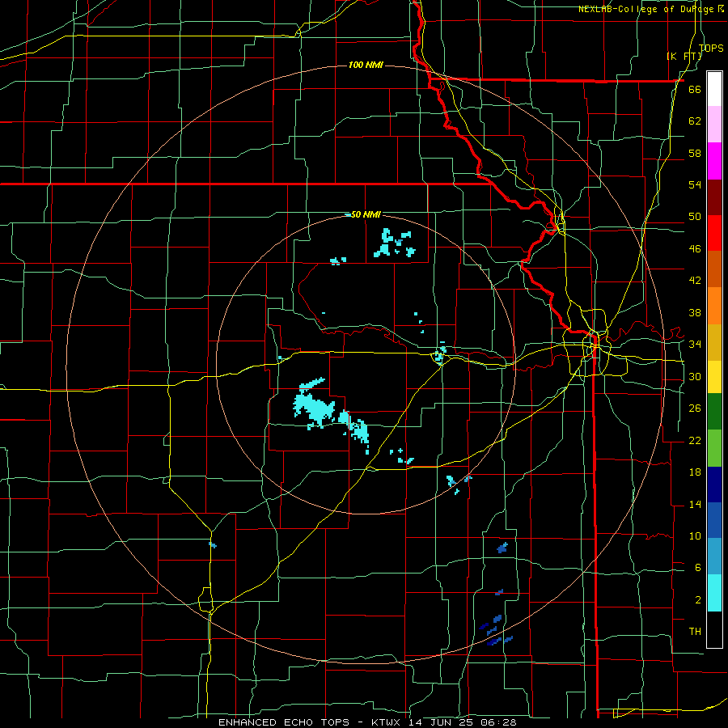This screenshot has width=728, height=728.
Task: Click the cyan legend swatch
Action: 714,593
